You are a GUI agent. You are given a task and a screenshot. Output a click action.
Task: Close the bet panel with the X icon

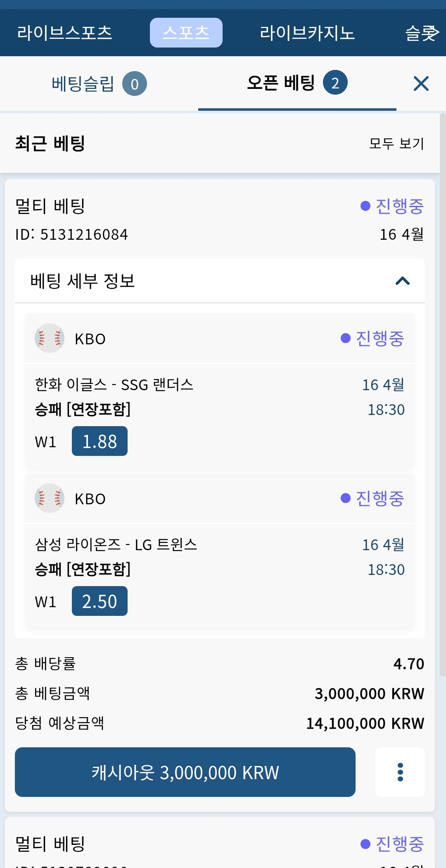coord(421,83)
